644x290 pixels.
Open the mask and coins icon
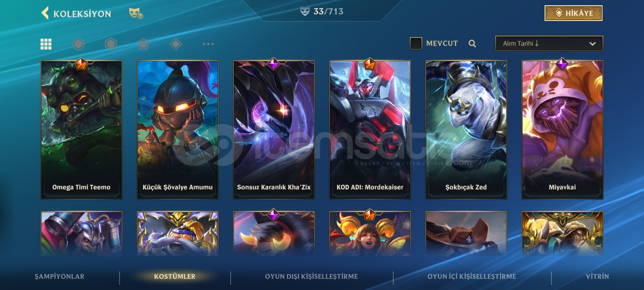click(x=136, y=13)
